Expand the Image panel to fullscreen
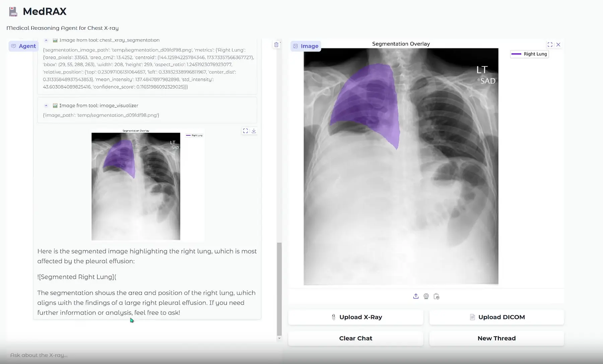603x364 pixels. pyautogui.click(x=550, y=45)
